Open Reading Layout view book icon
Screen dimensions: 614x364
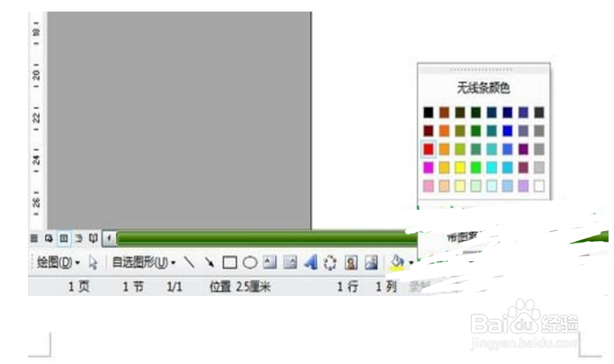[x=93, y=238]
